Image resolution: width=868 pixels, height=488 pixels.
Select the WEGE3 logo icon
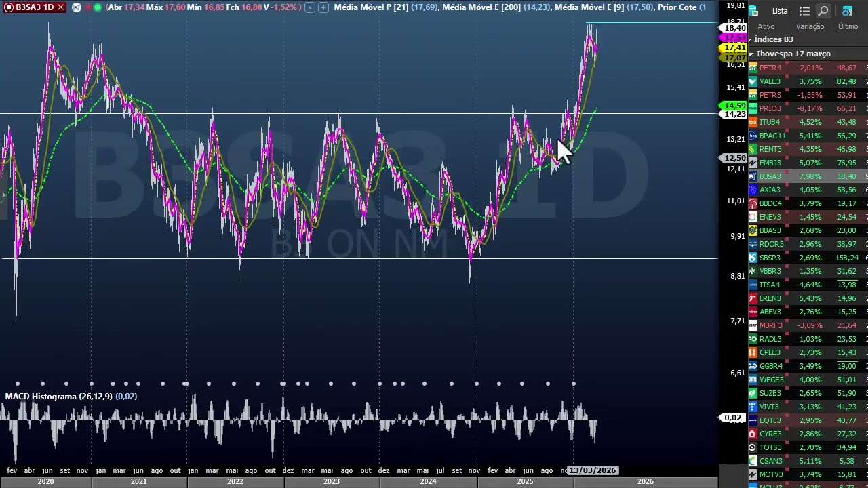click(x=753, y=380)
